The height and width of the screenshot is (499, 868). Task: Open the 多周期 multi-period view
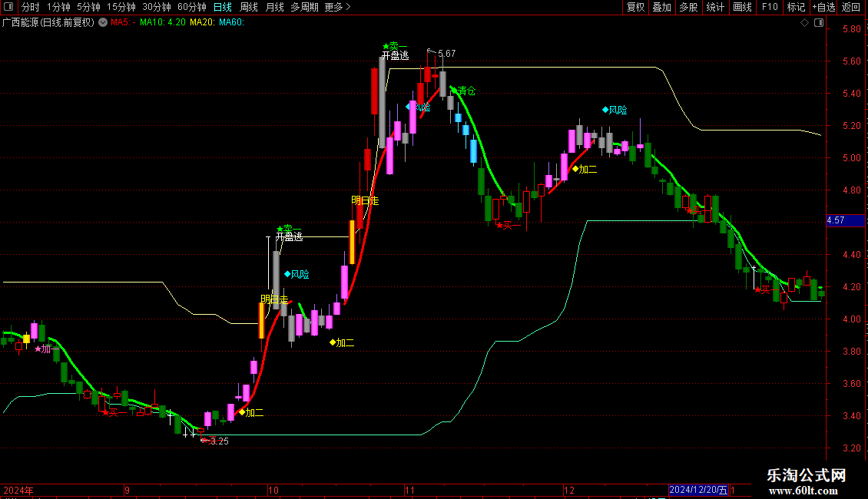(x=304, y=7)
